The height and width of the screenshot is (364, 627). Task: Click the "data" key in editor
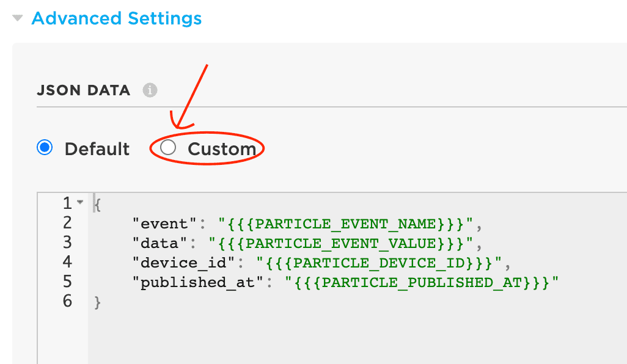pyautogui.click(x=159, y=243)
